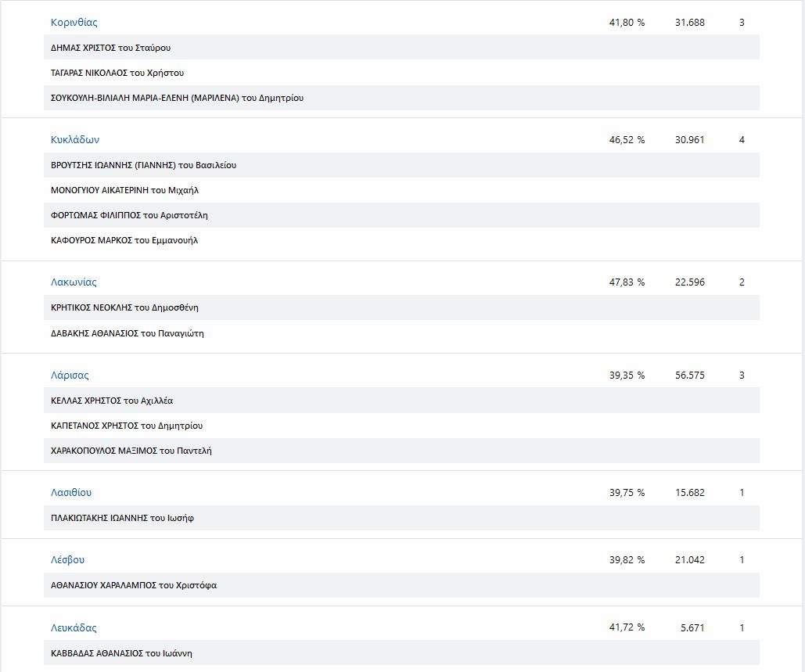Image resolution: width=805 pixels, height=672 pixels.
Task: Follow the Λασιθίου link
Action: click(71, 493)
